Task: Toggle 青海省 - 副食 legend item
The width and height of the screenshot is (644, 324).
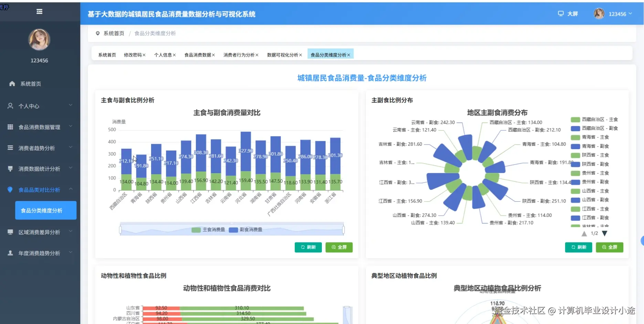Action: pyautogui.click(x=590, y=146)
